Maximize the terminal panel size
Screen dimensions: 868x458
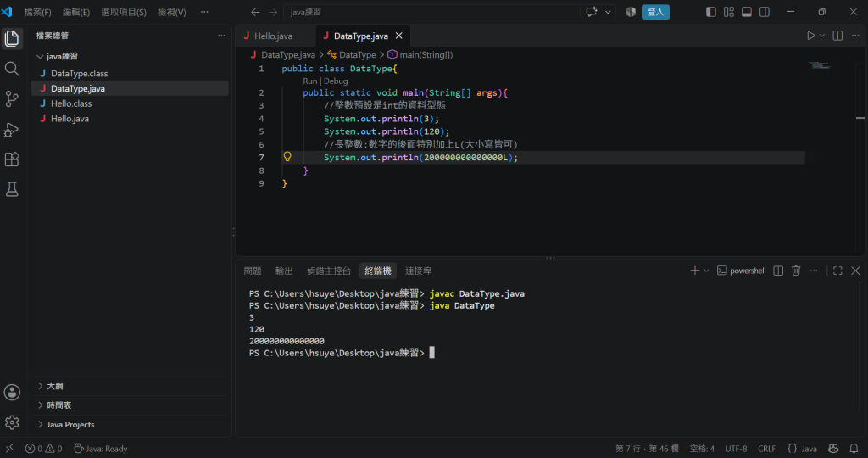837,271
